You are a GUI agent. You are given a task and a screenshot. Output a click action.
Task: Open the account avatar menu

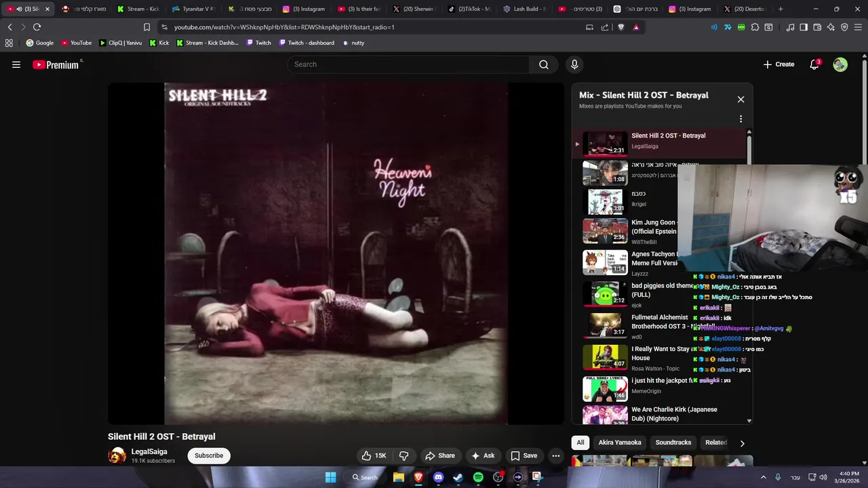point(840,64)
